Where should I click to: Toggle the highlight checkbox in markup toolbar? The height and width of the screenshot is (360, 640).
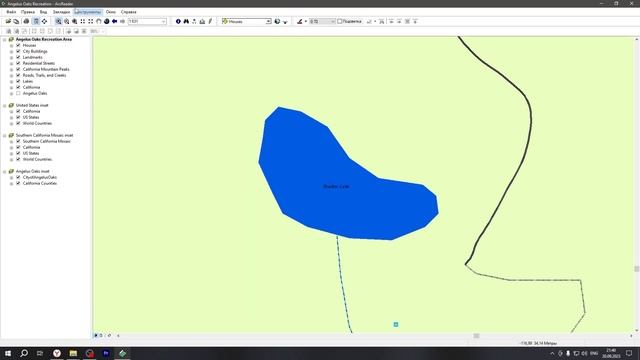[340, 21]
